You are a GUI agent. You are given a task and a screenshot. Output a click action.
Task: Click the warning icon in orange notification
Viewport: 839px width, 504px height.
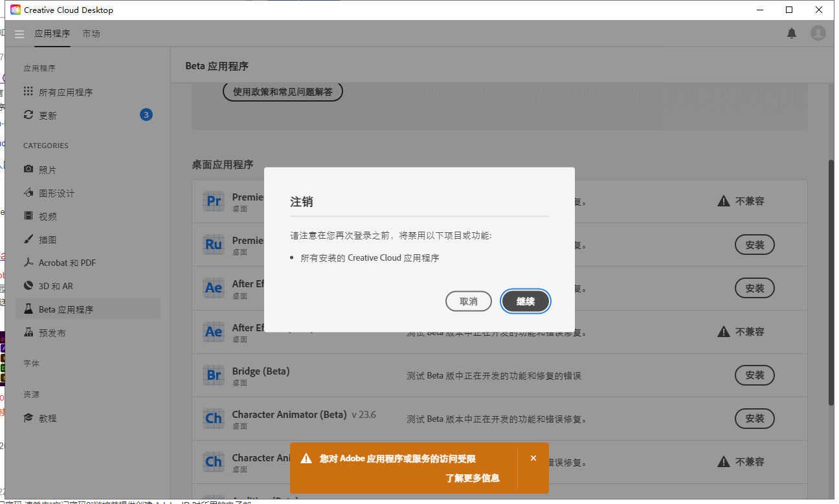306,459
